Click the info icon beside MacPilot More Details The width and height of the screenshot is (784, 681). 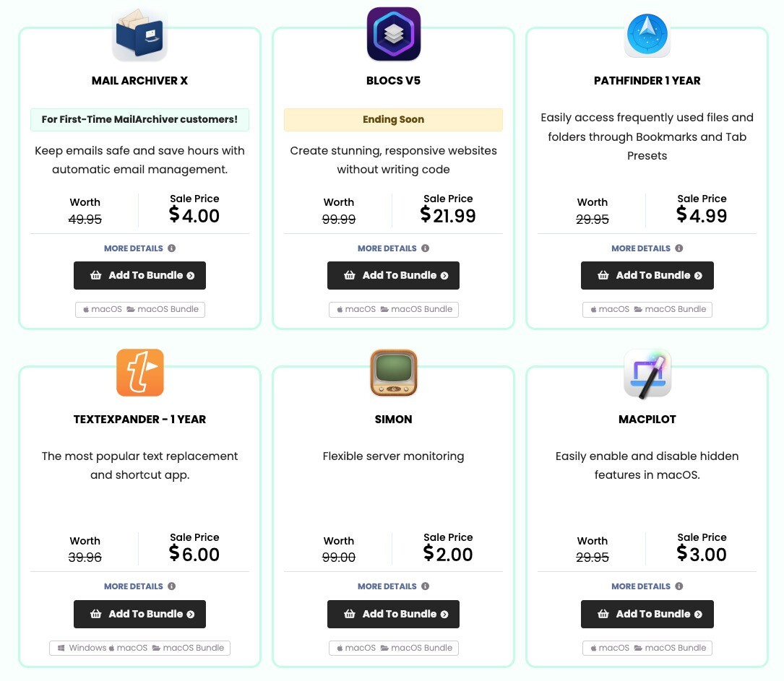(x=679, y=586)
